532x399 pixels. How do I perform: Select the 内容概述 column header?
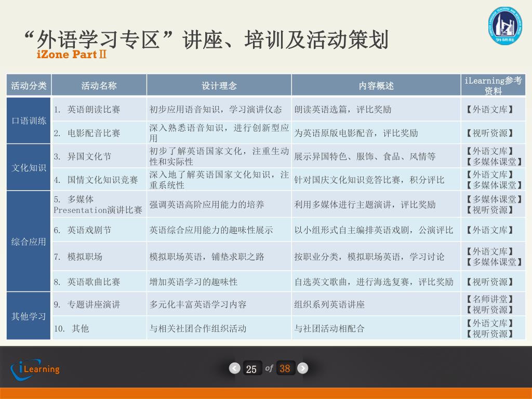tap(376, 85)
